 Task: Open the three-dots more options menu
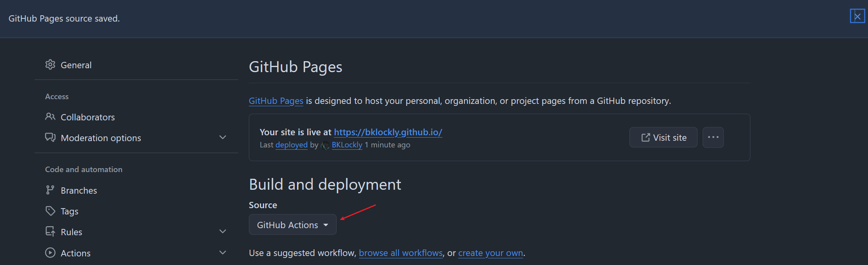tap(713, 137)
